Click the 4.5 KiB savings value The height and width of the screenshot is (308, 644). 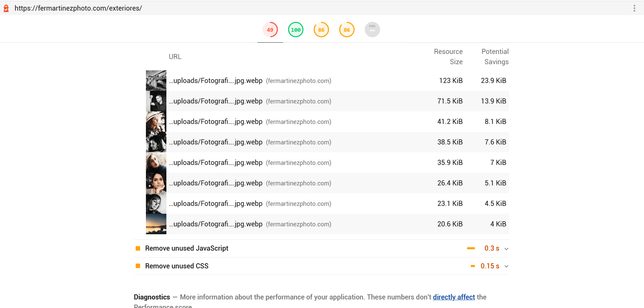point(495,204)
